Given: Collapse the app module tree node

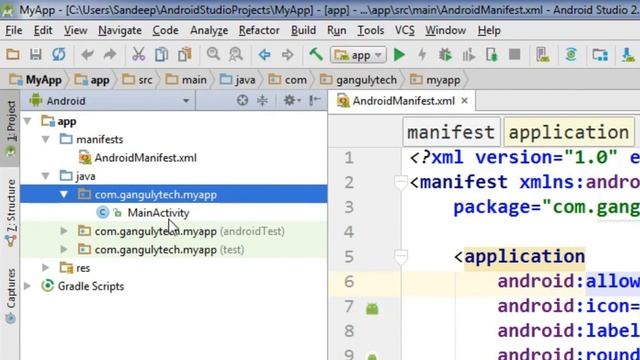Looking at the screenshot, I should [x=27, y=121].
